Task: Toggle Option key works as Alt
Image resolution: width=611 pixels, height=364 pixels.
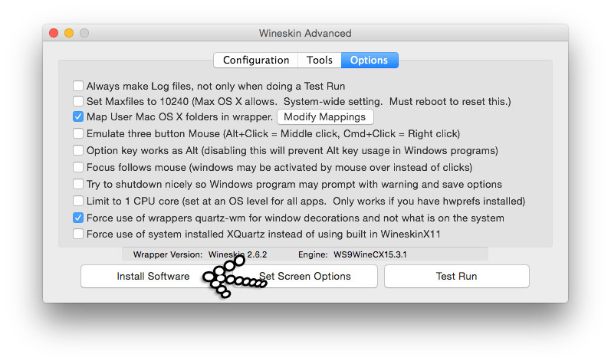Action: 78,150
